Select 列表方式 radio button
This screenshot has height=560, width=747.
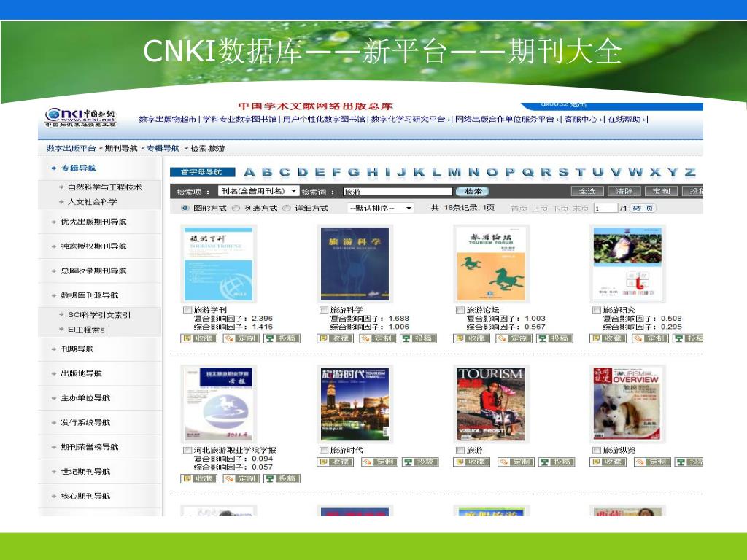[x=236, y=208]
